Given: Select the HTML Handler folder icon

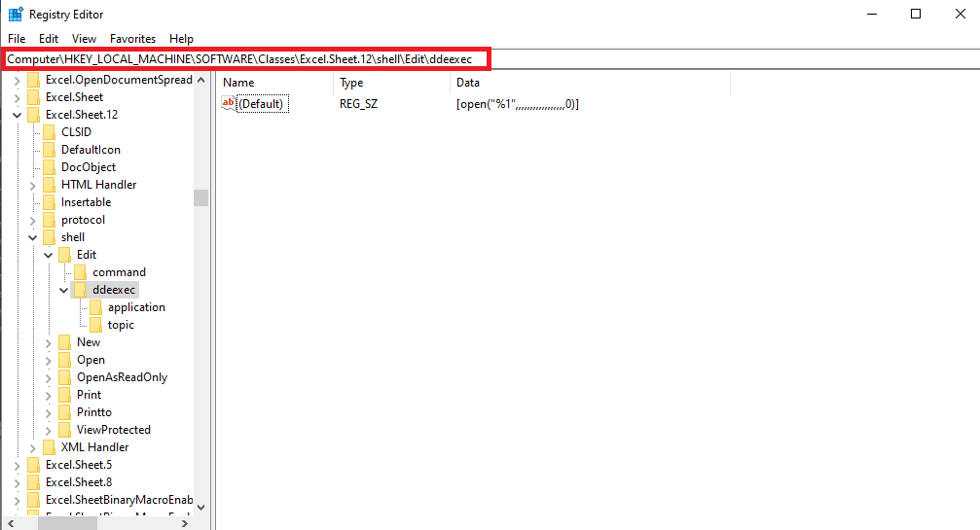Looking at the screenshot, I should (x=50, y=185).
